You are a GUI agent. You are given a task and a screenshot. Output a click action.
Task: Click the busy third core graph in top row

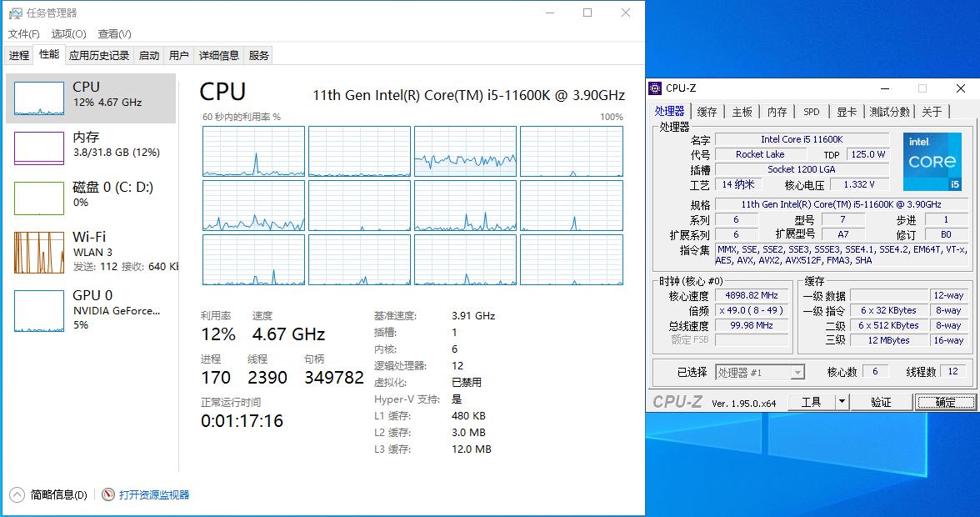click(x=466, y=151)
